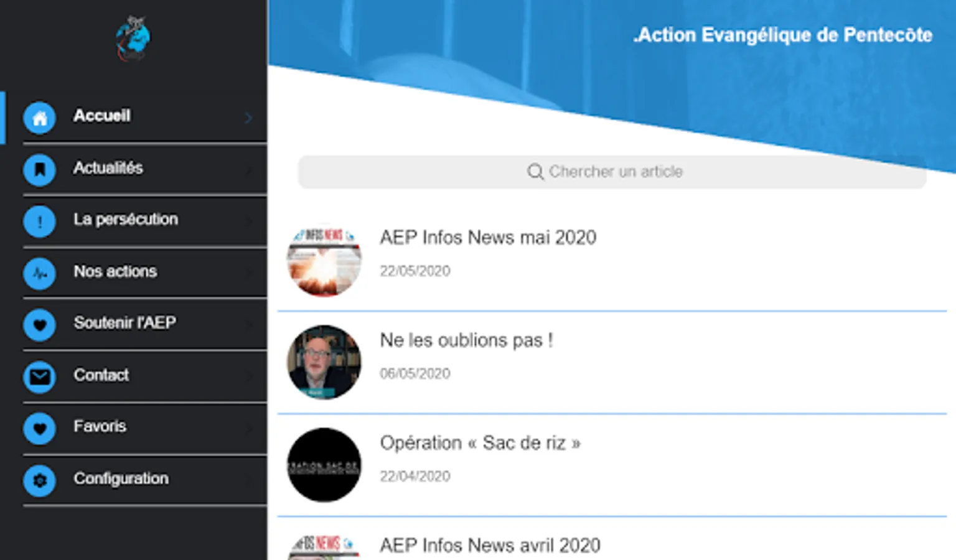The image size is (956, 560).
Task: Click the Opération Sac de riz thumbnail
Action: click(324, 465)
